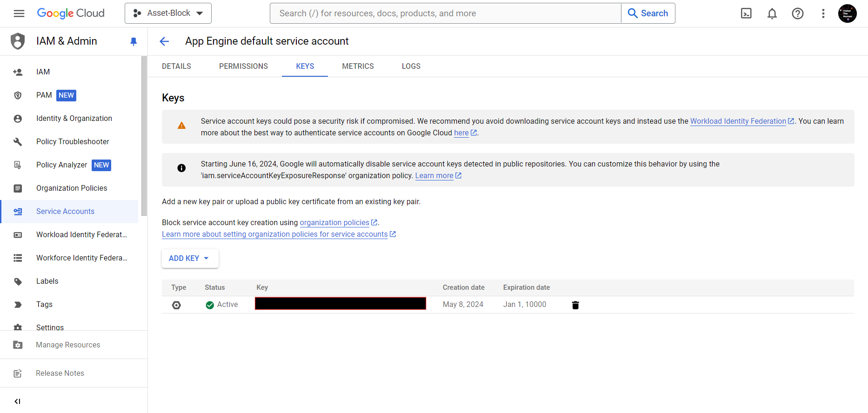
Task: Click the Creation date column header
Action: (463, 288)
